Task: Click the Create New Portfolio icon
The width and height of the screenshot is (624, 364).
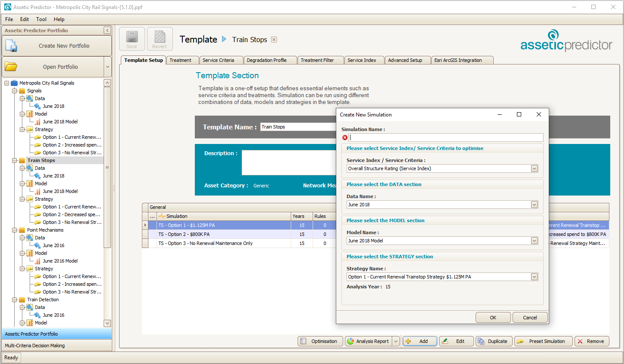Action: coord(11,46)
